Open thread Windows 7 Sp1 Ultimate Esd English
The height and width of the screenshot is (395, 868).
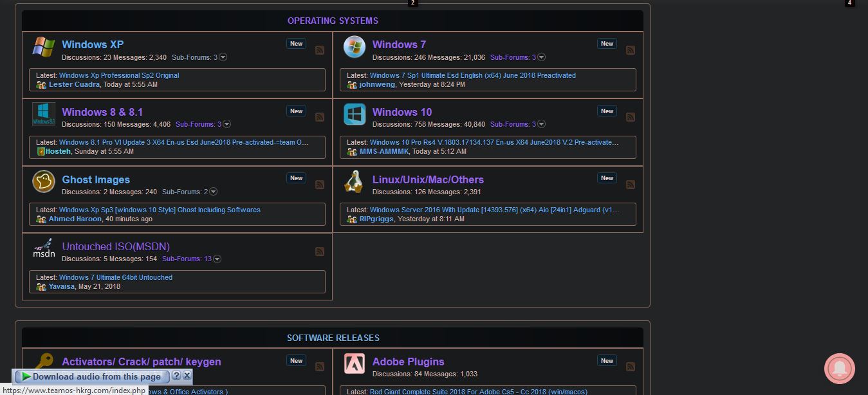473,75
